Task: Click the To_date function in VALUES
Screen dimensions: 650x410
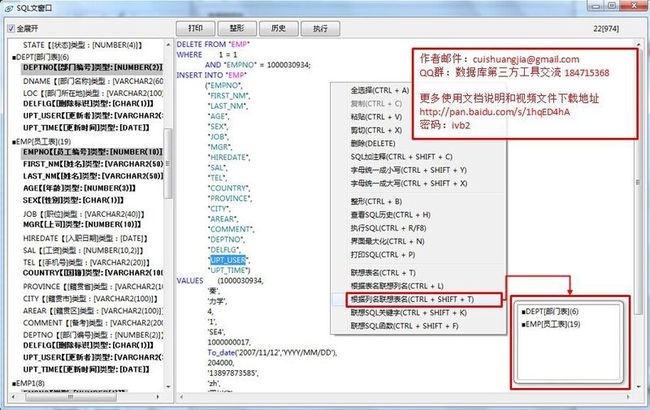Action: (x=221, y=352)
